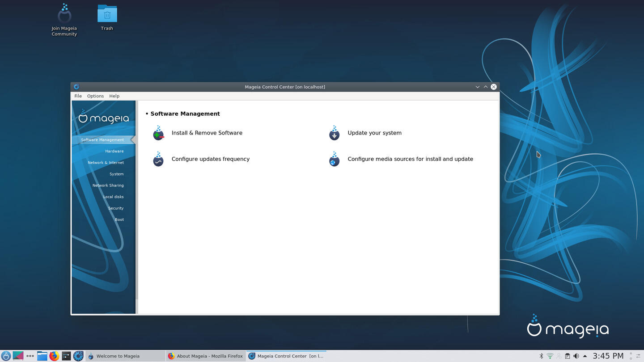This screenshot has width=644, height=362.
Task: Launch Mageia Control Center from quicklaunch
Action: tap(78, 356)
